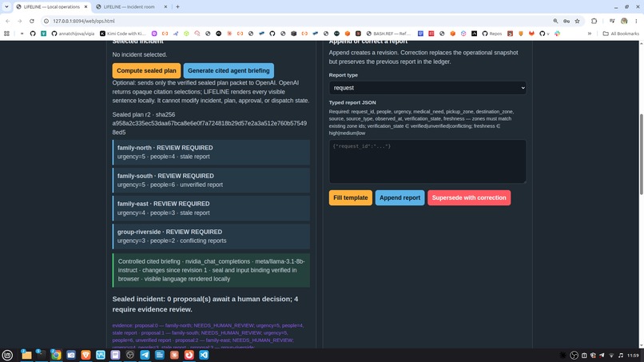
Task: Switch to the LIFELINE — Local operations tab
Action: point(50,7)
